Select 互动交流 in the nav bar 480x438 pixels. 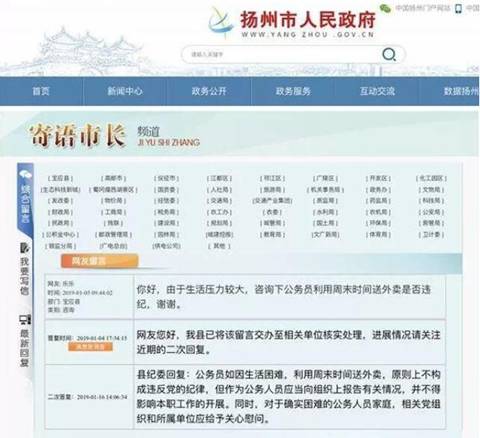[377, 91]
